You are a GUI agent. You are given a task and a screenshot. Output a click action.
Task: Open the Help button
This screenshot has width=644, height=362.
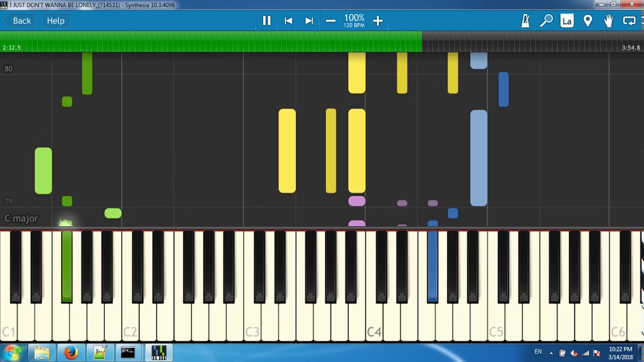(x=56, y=21)
